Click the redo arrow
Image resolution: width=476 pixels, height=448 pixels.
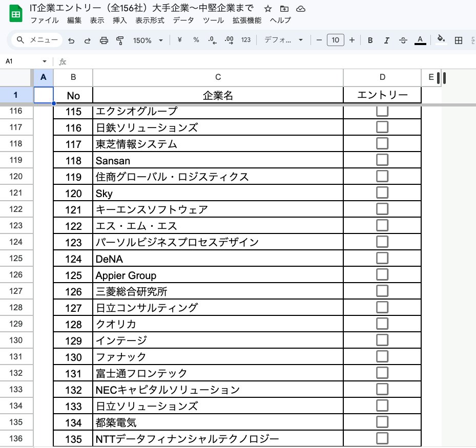[88, 40]
